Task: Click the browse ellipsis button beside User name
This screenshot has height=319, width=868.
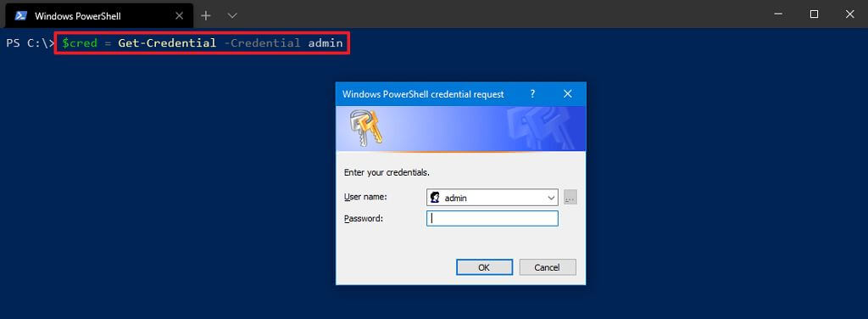Action: (x=570, y=197)
